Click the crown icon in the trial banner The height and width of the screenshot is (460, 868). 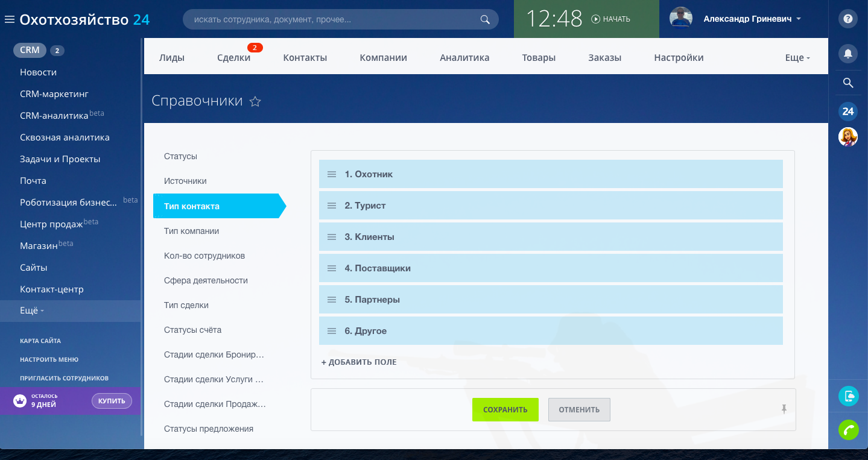point(21,400)
